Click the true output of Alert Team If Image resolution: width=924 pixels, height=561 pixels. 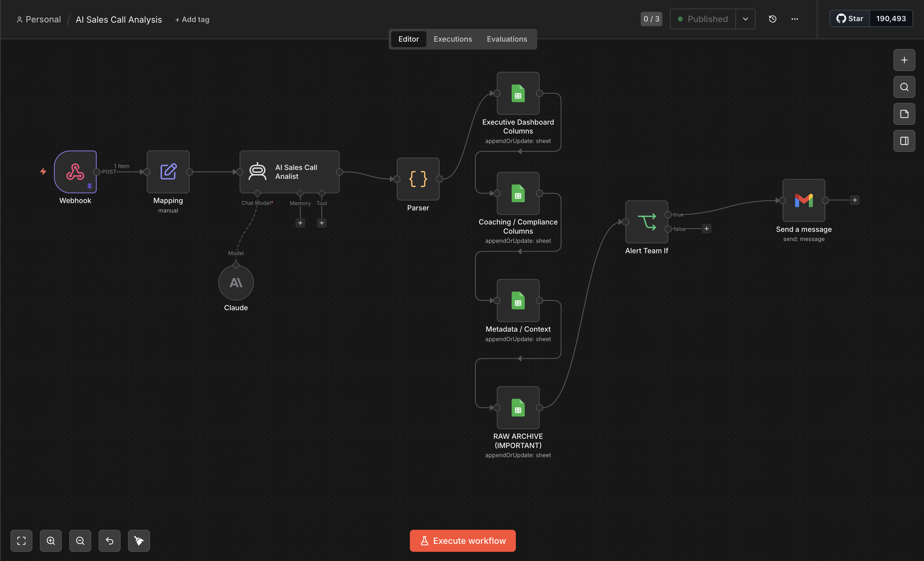tap(668, 215)
